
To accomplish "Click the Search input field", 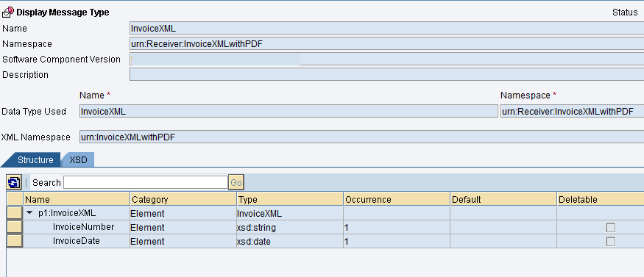I will coord(146,182).
